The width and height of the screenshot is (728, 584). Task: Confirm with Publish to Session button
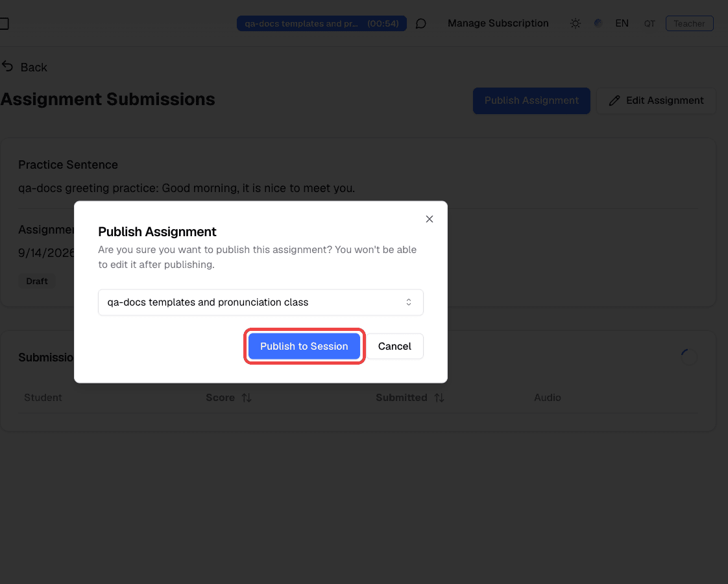(x=304, y=347)
